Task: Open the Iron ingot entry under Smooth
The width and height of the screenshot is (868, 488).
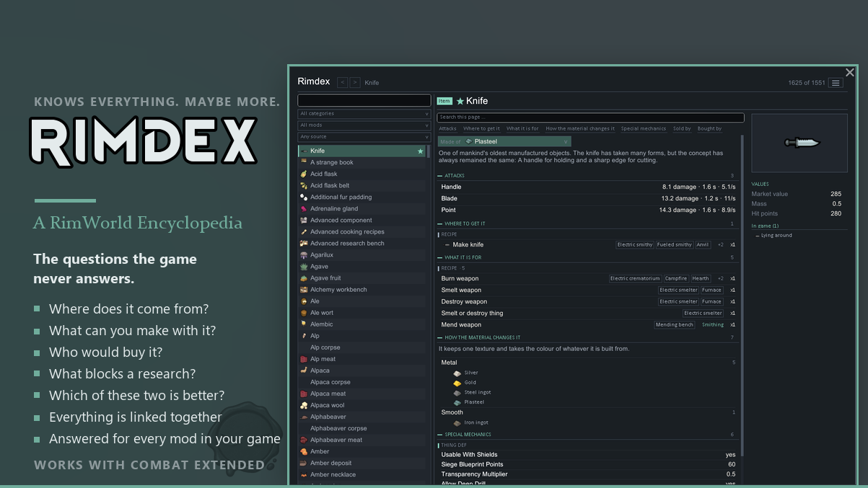Action: pos(470,423)
